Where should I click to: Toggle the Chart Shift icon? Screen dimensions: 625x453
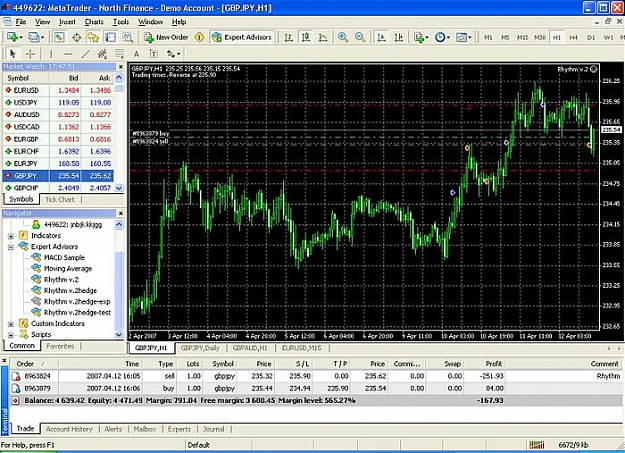click(399, 37)
